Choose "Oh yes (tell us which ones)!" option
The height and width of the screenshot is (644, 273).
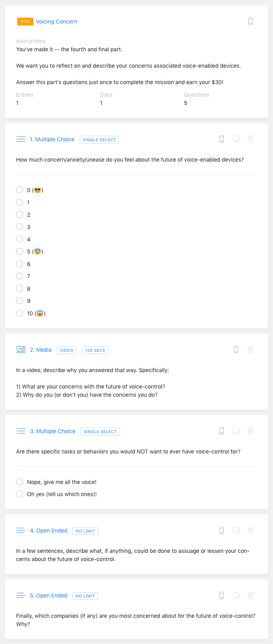coord(20,494)
